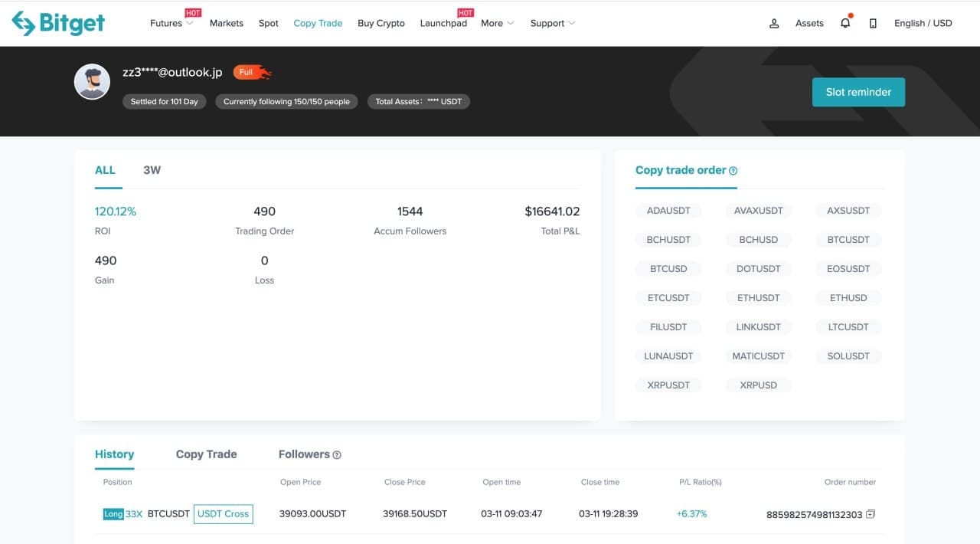The image size is (980, 544).
Task: Click the BTCUSD pair tag
Action: (x=668, y=269)
